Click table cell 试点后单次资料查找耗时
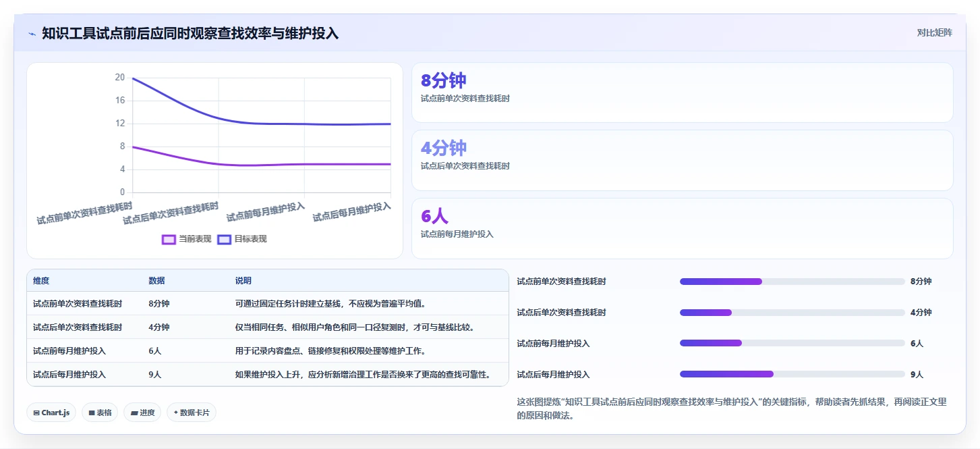The height and width of the screenshot is (449, 980). pos(78,327)
